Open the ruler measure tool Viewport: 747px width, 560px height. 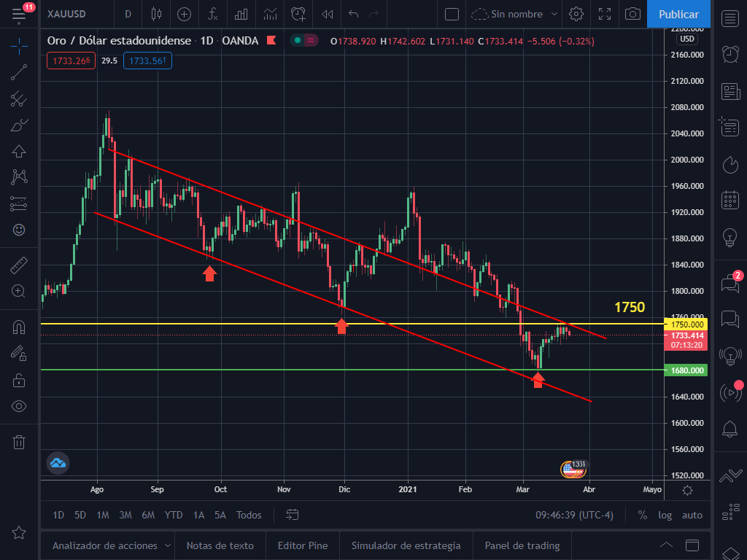[19, 265]
